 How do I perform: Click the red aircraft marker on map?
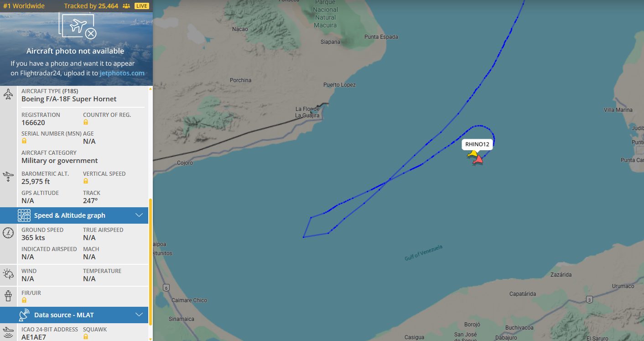click(x=478, y=159)
